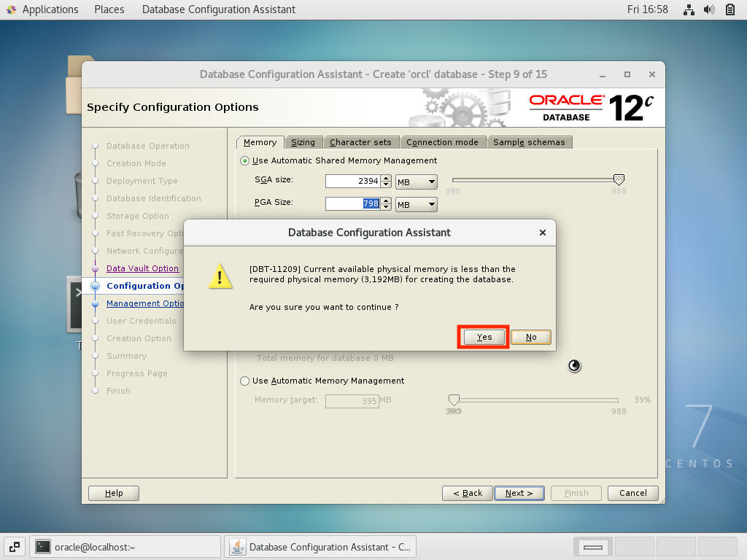Click the Creation Mode step
Image resolution: width=747 pixels, height=560 pixels.
pos(136,163)
